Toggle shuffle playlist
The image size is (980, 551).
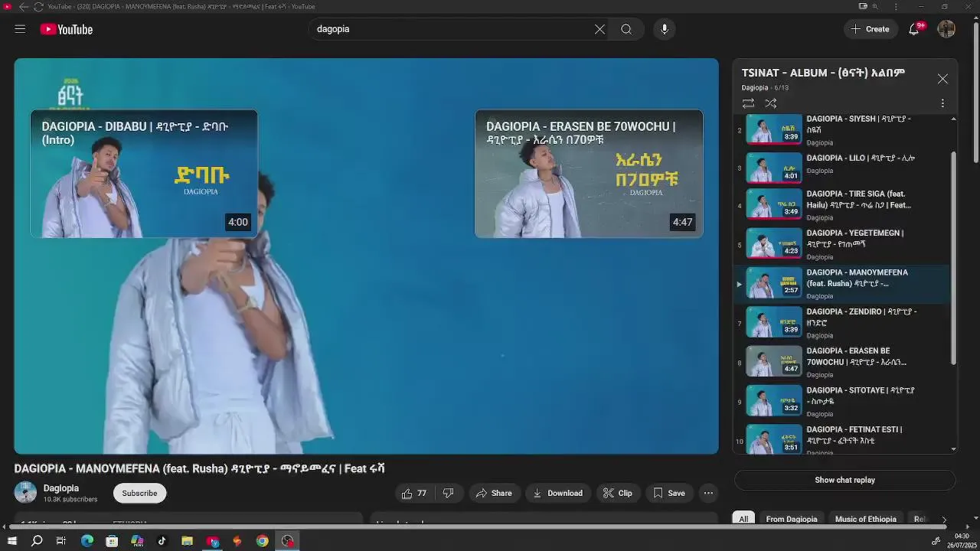click(771, 103)
